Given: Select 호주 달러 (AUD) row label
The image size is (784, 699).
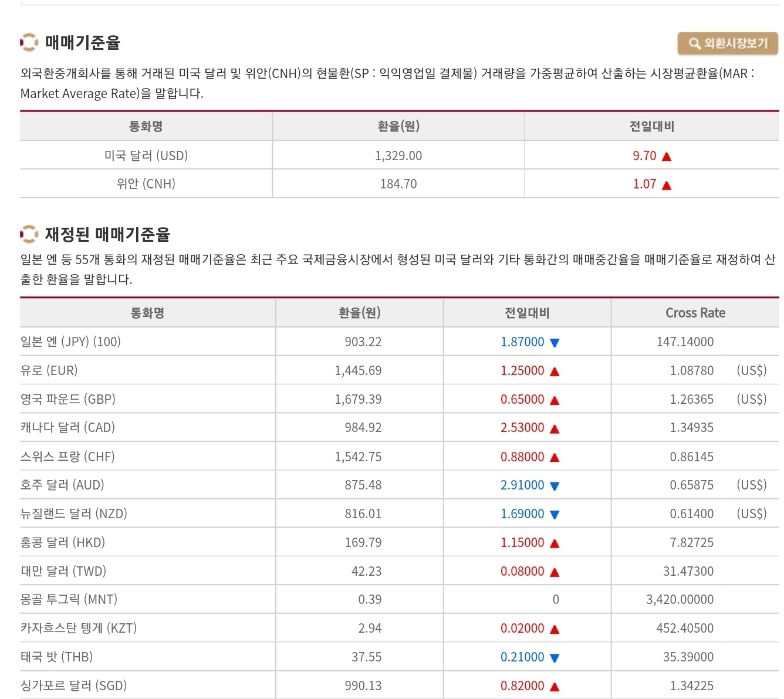Looking at the screenshot, I should 62,485.
